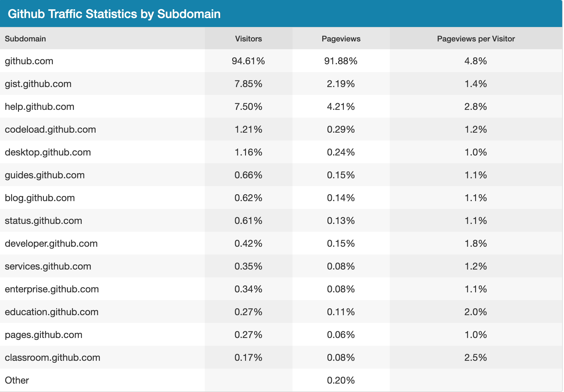
Task: Select blog.github.com subdomain
Action: pyautogui.click(x=40, y=198)
